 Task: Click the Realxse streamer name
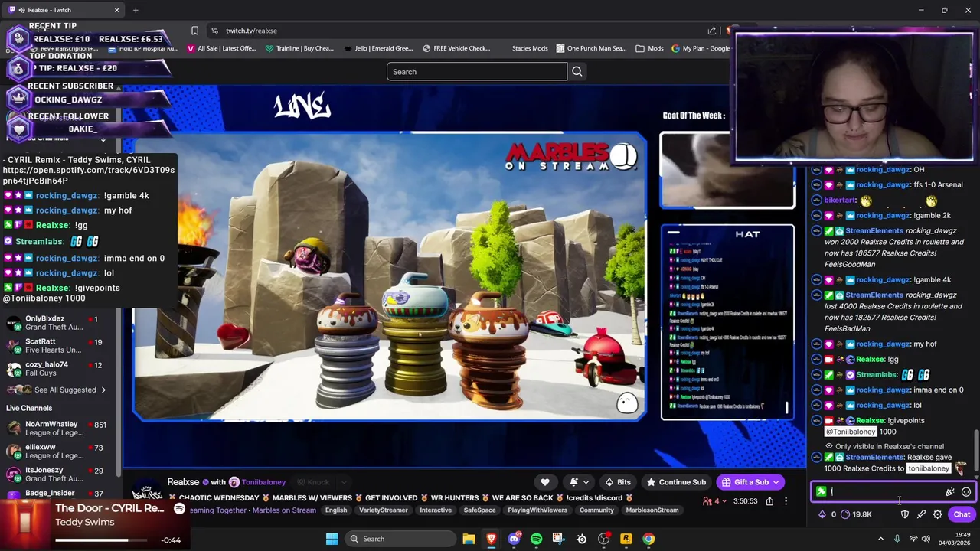coord(183,482)
